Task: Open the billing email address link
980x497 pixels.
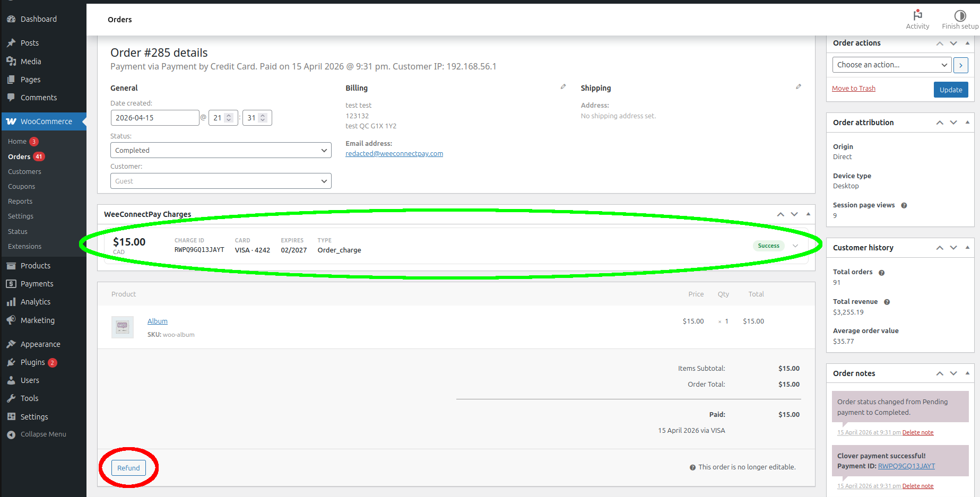Action: (394, 154)
